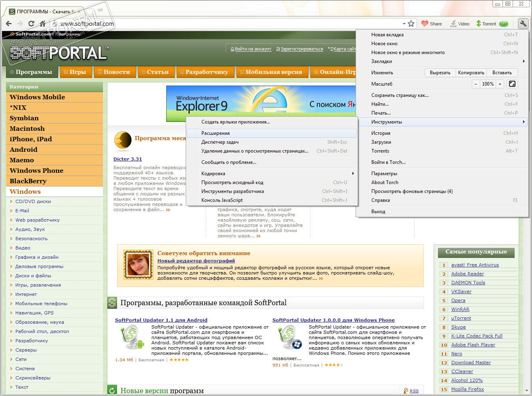Bookmark this page with the star icon

411,24
